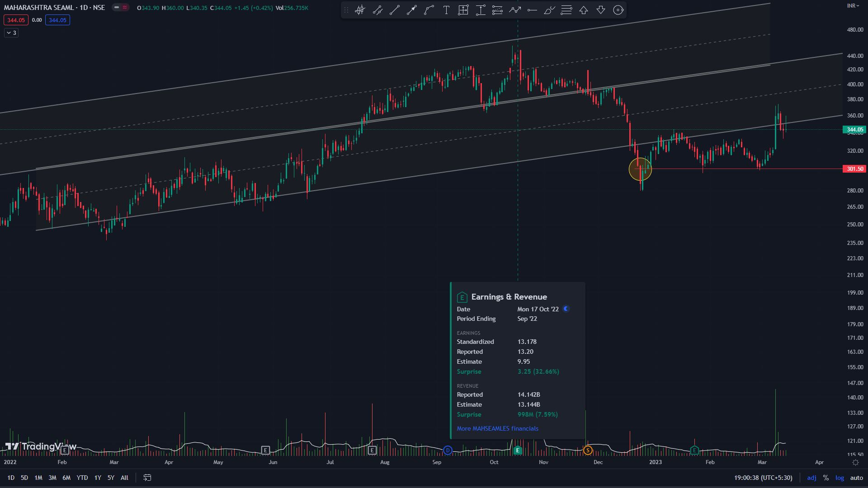Open chart settings gear icon

point(855,462)
